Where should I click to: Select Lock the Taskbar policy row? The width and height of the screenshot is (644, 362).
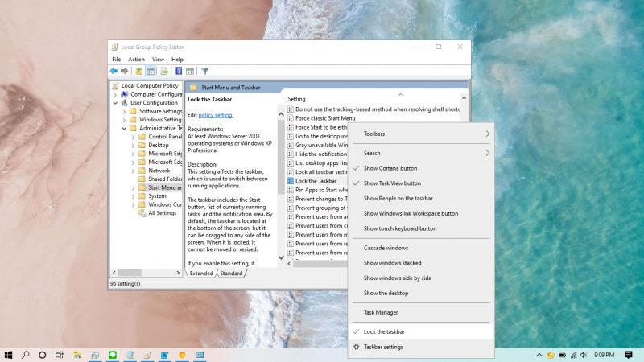click(x=317, y=181)
